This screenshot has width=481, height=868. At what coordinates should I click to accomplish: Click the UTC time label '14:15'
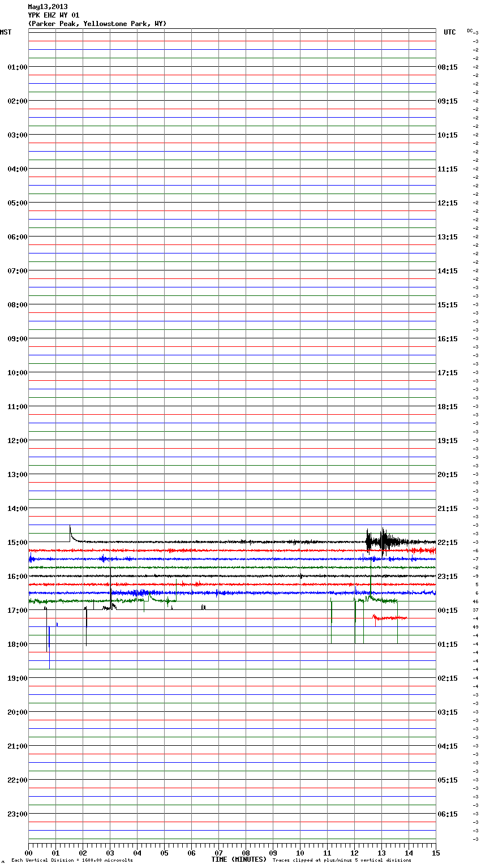click(x=448, y=271)
